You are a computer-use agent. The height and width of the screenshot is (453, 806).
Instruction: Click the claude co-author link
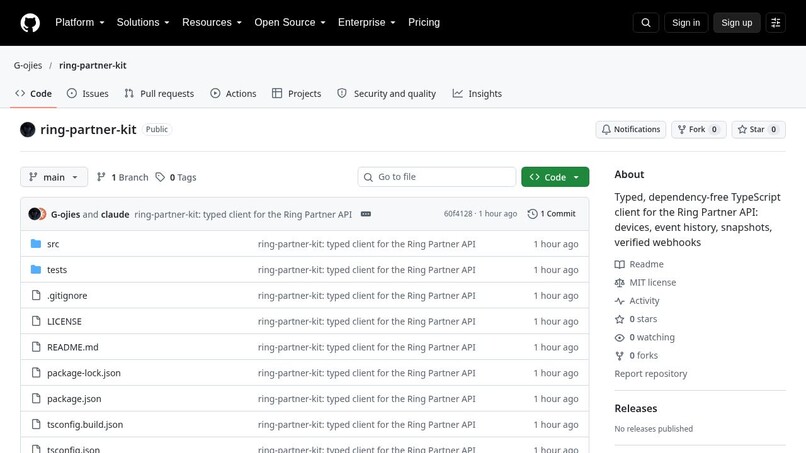[x=115, y=214]
